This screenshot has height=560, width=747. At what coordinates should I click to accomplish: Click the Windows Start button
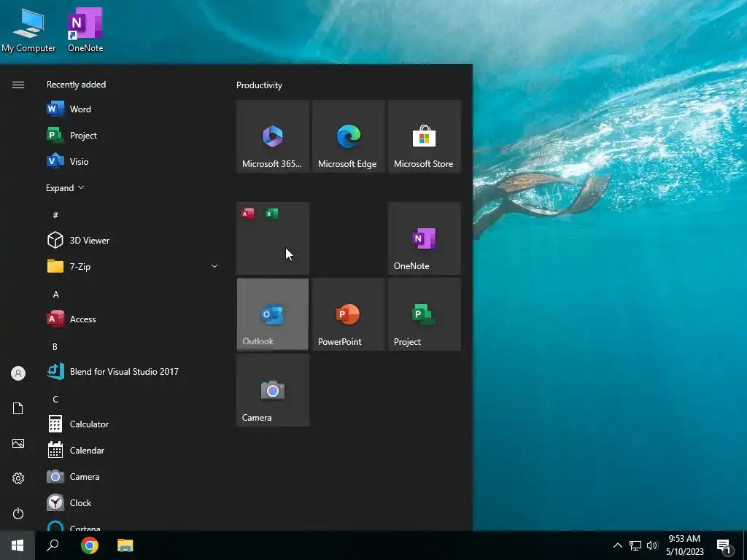pos(18,545)
